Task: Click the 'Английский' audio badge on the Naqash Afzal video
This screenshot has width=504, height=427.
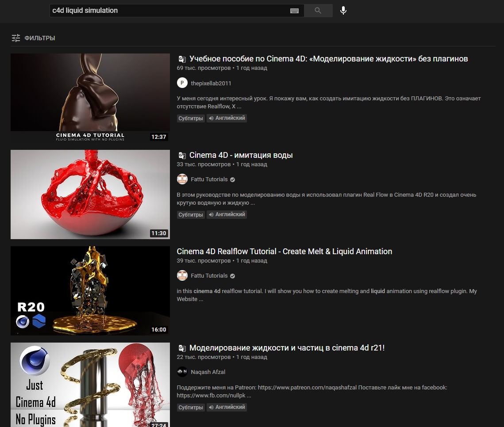Action: point(227,407)
